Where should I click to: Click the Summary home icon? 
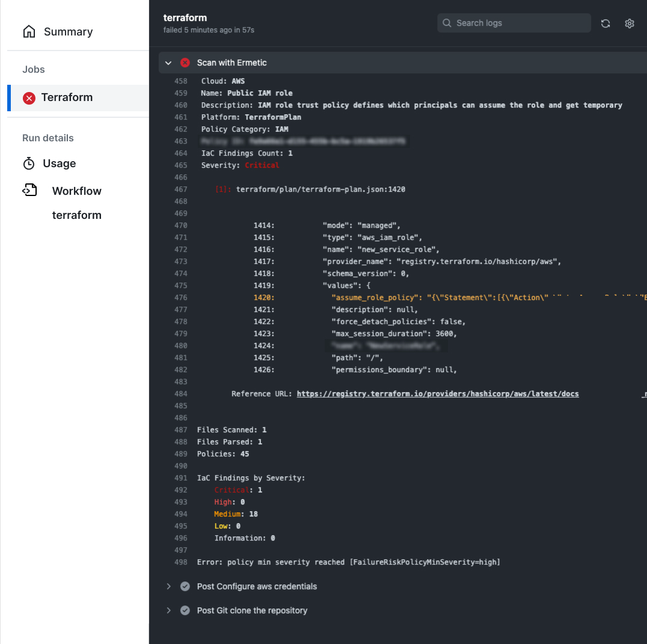[x=29, y=32]
